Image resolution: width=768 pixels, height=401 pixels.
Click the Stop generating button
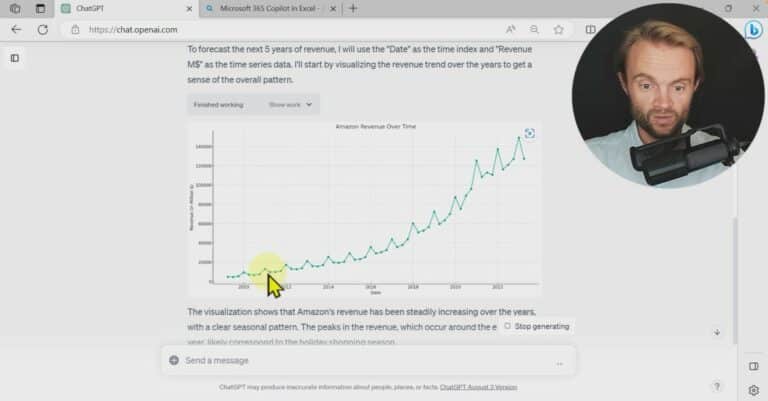(537, 326)
